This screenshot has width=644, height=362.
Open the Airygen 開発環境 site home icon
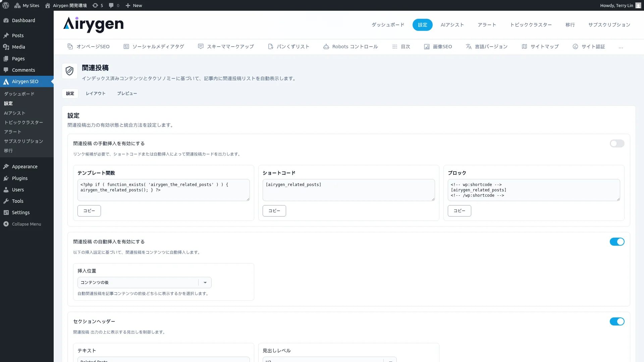pyautogui.click(x=48, y=5)
